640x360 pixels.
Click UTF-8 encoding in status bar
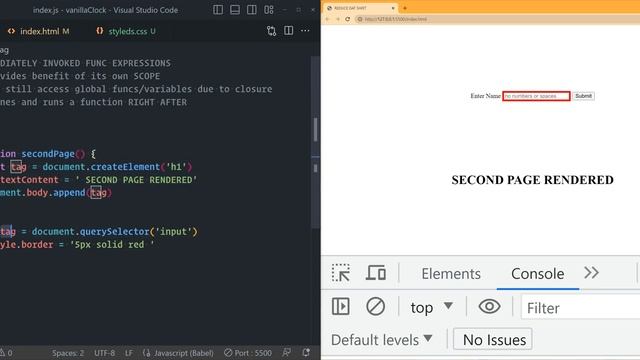(x=104, y=353)
